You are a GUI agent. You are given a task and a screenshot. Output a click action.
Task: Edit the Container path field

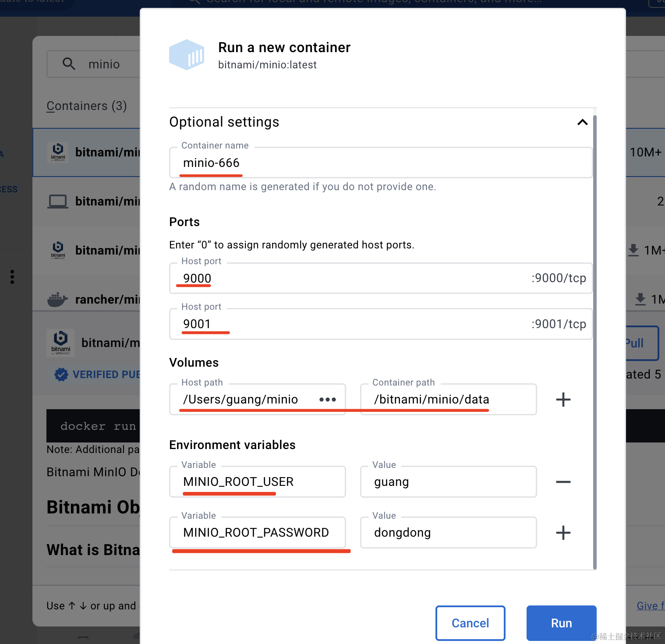(448, 400)
